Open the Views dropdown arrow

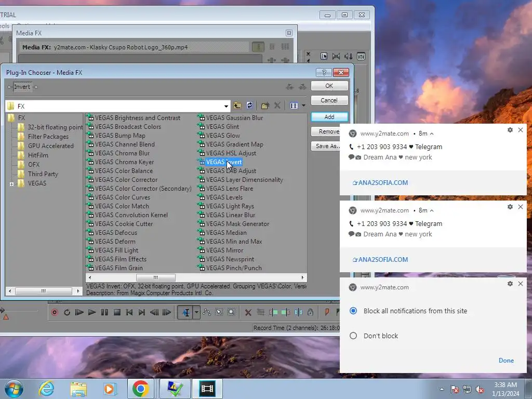click(303, 105)
